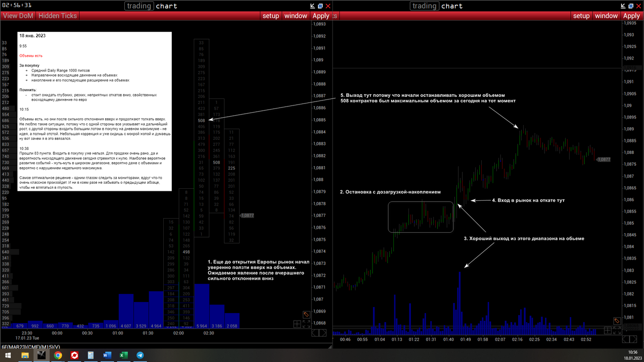Open the Windows Start menu
644x362 pixels.
coord(8,356)
